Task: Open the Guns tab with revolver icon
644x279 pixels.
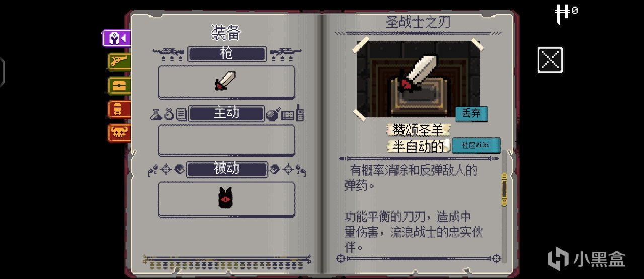Action: click(x=119, y=62)
